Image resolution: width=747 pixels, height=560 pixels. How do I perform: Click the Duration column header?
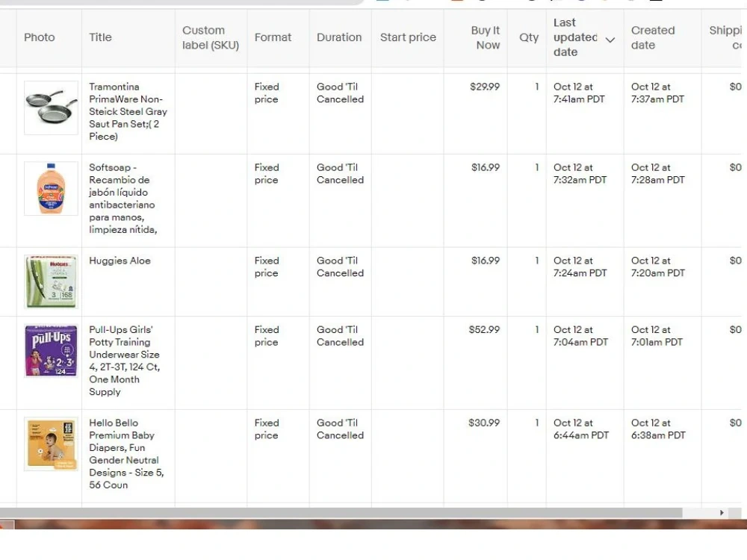pos(339,37)
